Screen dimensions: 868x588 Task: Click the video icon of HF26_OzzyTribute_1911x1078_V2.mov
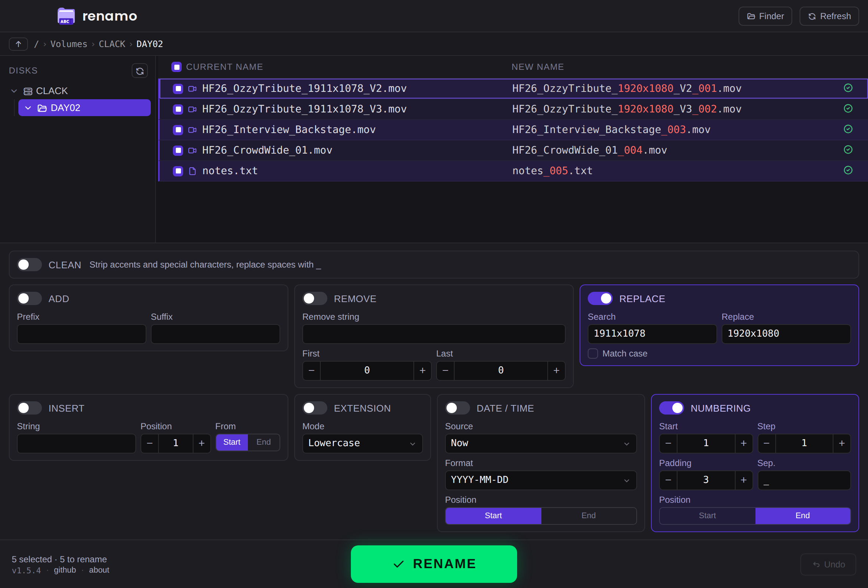192,89
